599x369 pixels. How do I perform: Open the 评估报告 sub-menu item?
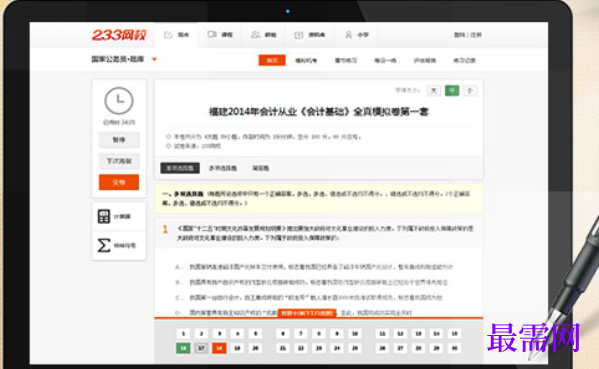(x=425, y=60)
